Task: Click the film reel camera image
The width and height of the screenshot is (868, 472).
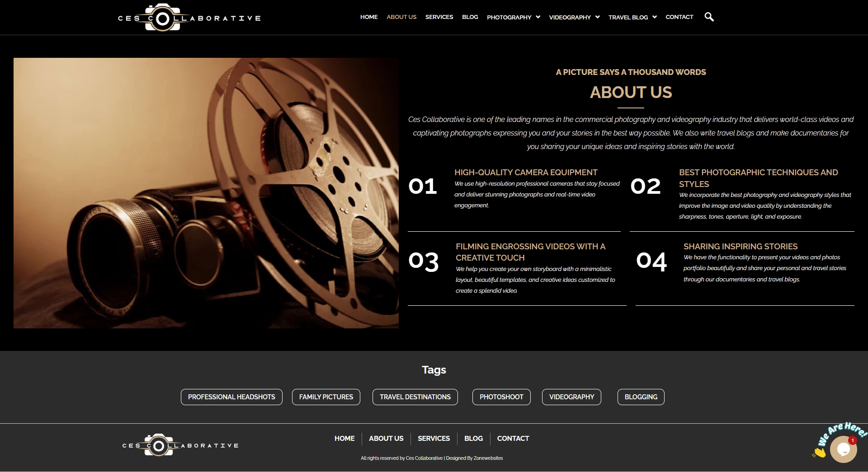Action: pos(206,193)
